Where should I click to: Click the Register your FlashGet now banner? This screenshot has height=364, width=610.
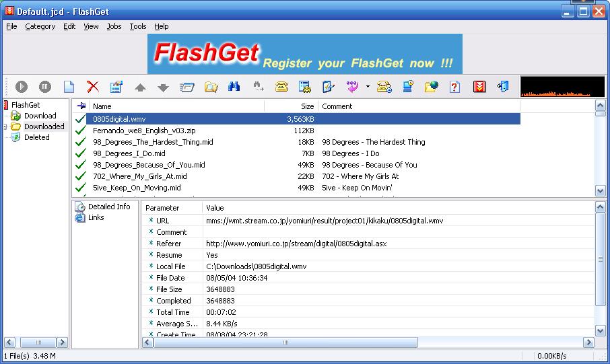pyautogui.click(x=304, y=54)
